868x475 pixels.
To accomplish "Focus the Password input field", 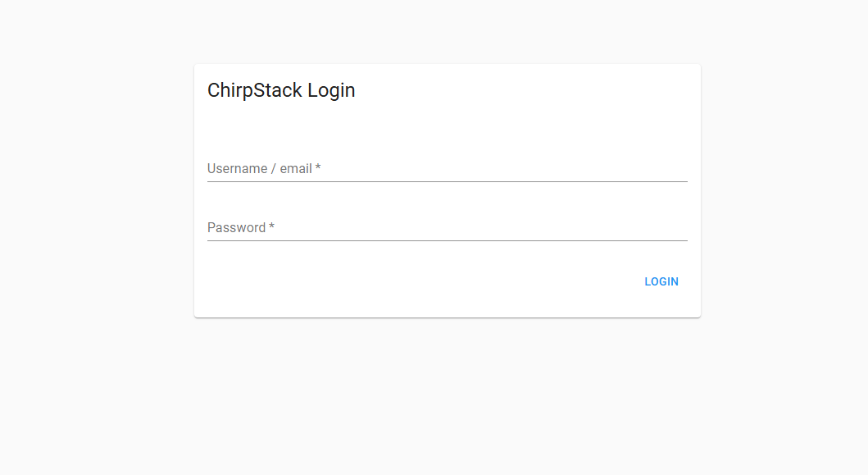I will click(x=447, y=228).
